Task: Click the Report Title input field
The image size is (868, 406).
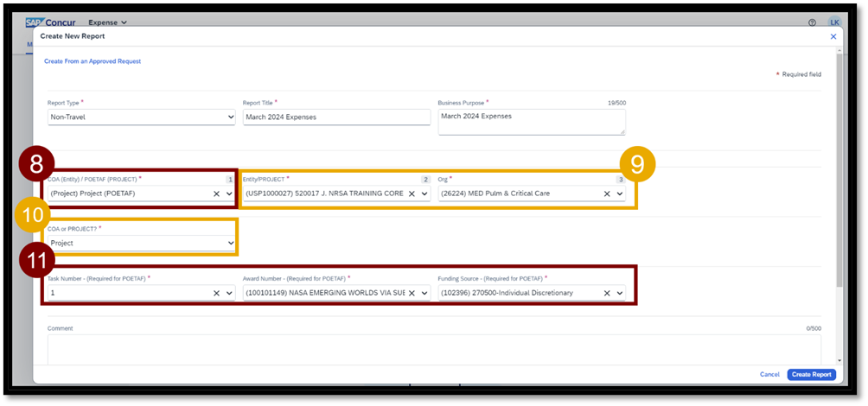Action: 336,117
